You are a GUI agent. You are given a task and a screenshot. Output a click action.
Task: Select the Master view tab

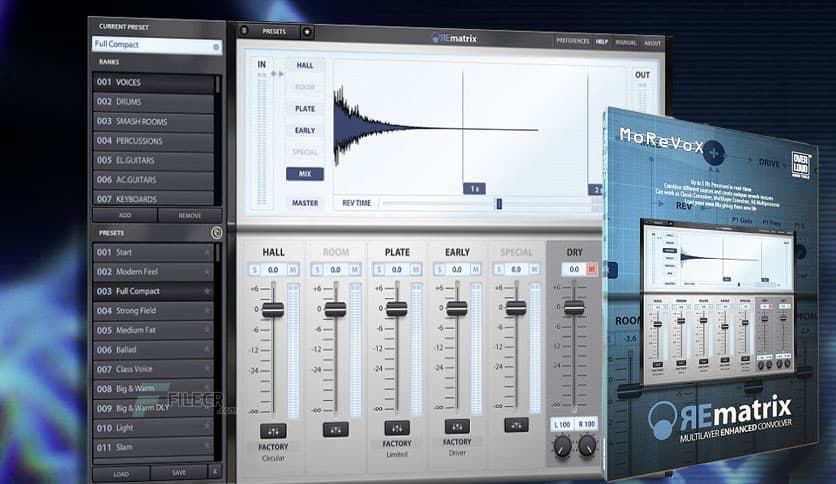click(x=305, y=203)
